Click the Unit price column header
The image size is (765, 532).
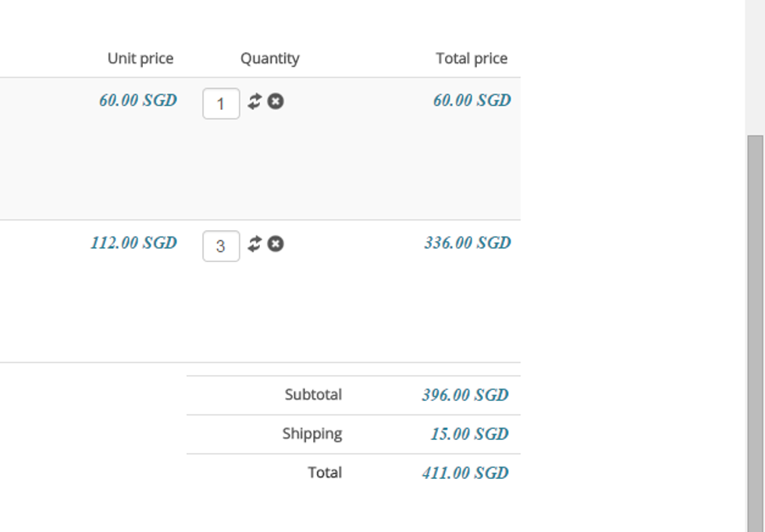[x=141, y=59]
